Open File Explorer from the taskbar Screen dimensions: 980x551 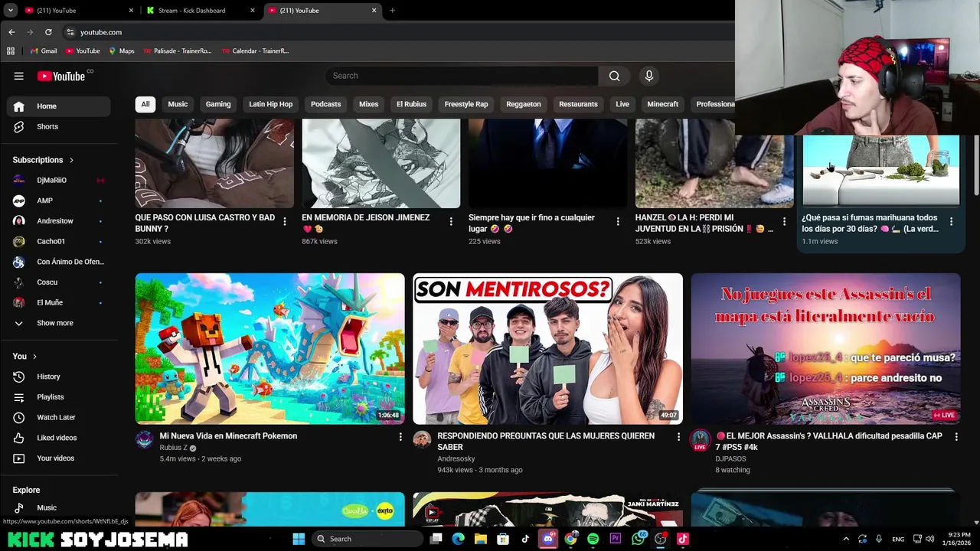481,539
